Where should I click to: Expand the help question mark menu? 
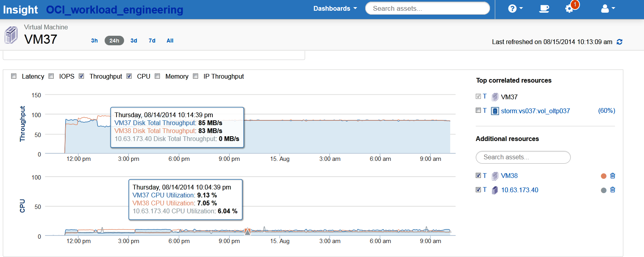pos(515,8)
